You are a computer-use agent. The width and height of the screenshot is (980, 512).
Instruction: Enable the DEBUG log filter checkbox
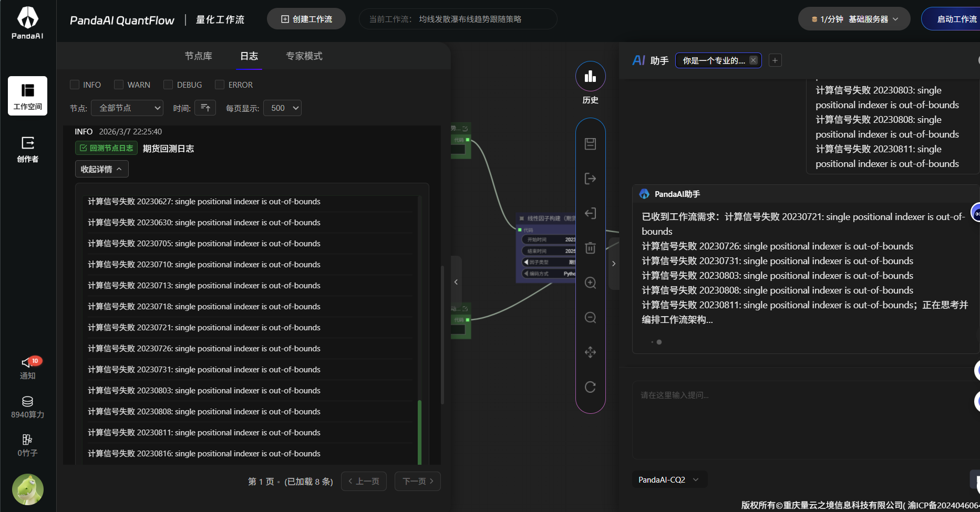tap(168, 85)
